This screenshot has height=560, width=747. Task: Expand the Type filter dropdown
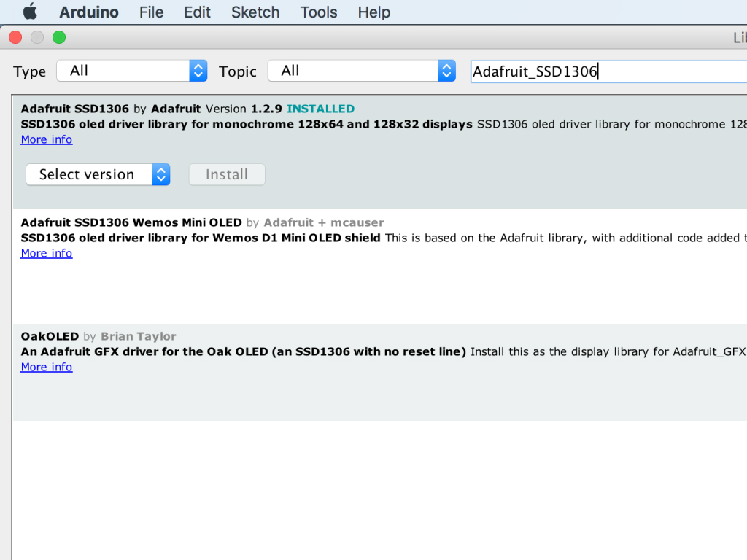[132, 71]
